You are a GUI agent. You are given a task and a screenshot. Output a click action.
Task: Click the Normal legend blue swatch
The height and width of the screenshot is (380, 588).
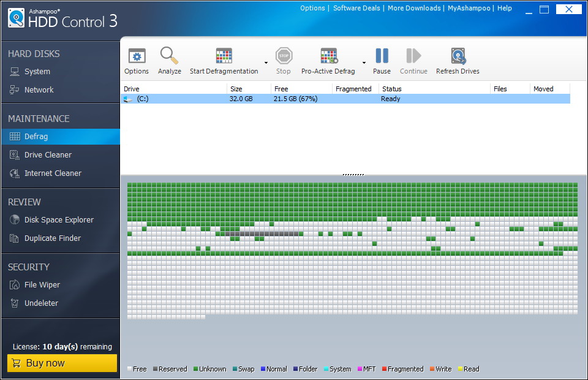point(263,369)
